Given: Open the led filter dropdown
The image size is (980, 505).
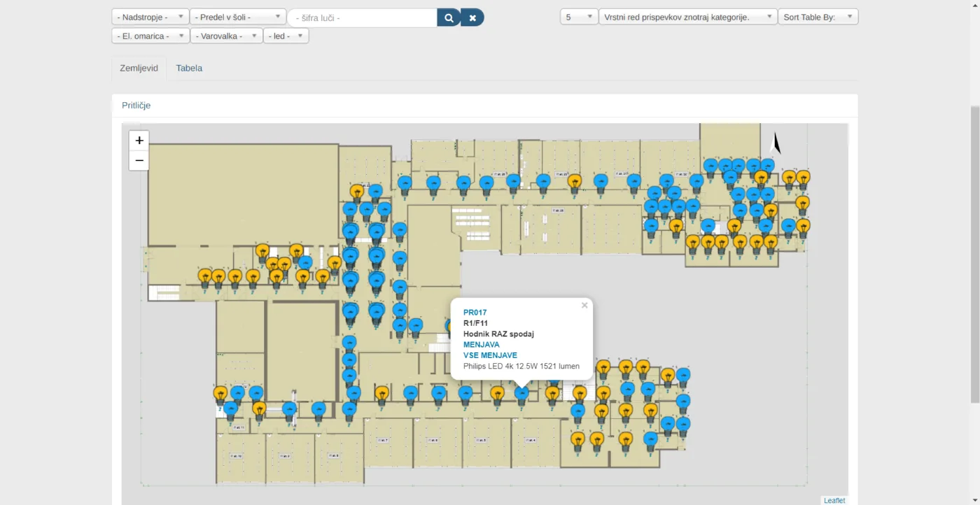Looking at the screenshot, I should 286,36.
